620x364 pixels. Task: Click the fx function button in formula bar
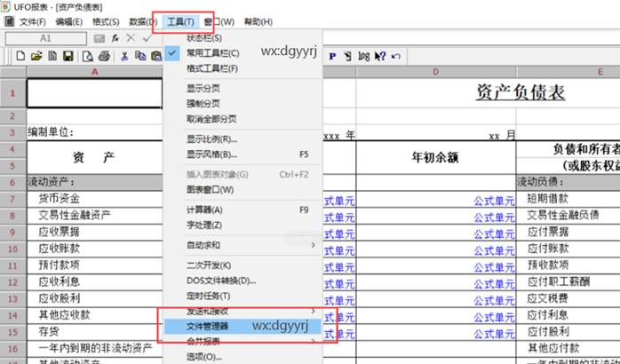pos(115,38)
